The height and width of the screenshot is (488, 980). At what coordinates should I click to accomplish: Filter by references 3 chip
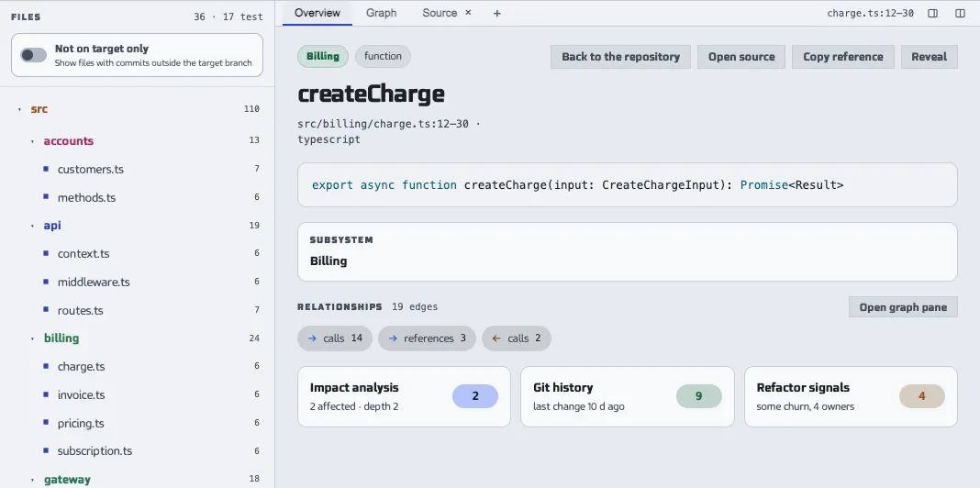(x=427, y=338)
